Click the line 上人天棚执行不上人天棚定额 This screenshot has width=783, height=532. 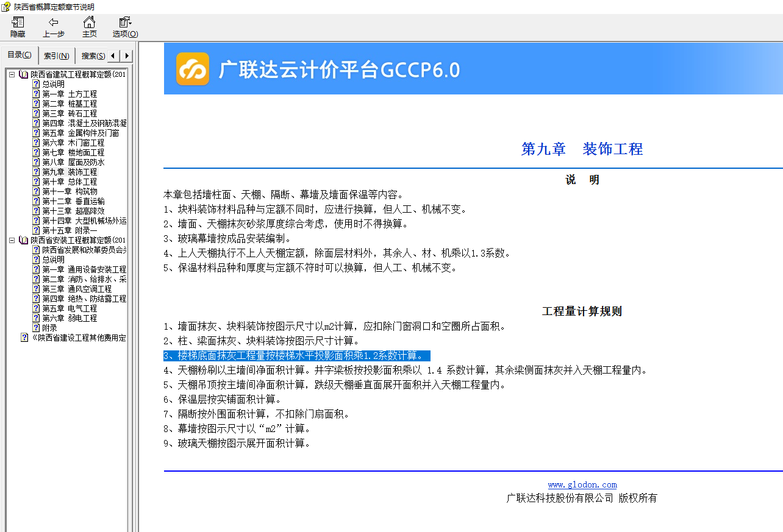tap(337, 253)
